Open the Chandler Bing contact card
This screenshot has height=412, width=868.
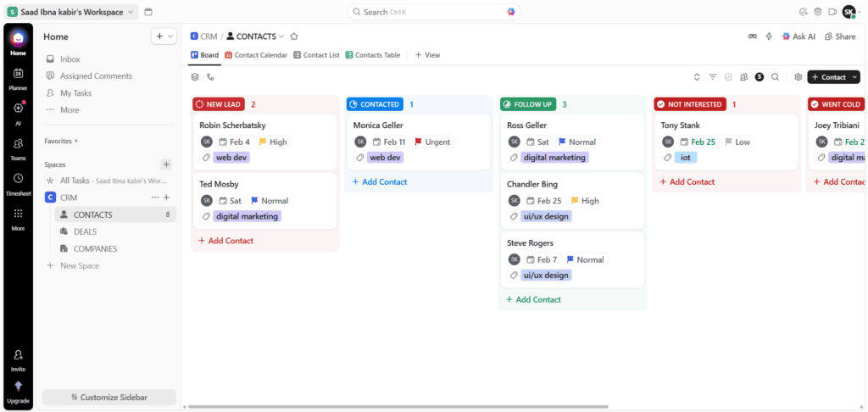(x=572, y=200)
